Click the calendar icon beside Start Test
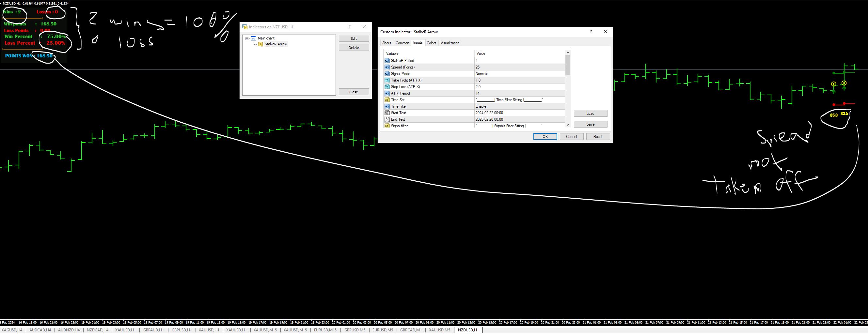Image resolution: width=868 pixels, height=334 pixels. point(387,113)
